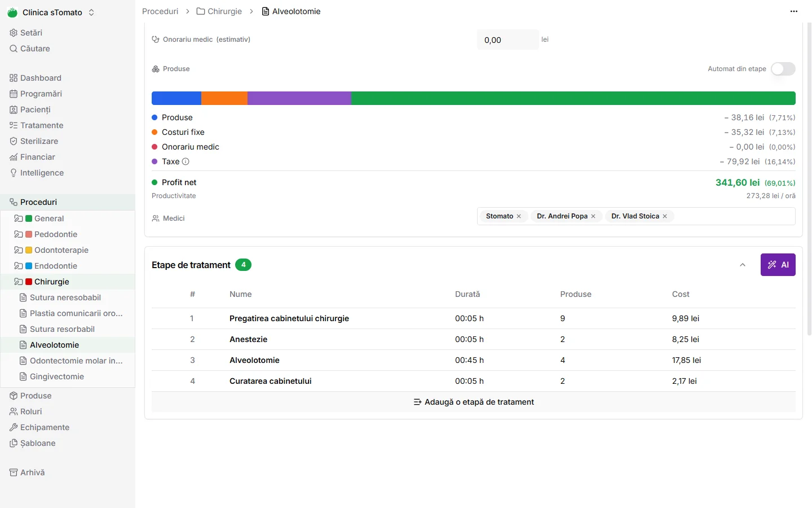Click the Clinica sTomato tomato logo
Image resolution: width=812 pixels, height=508 pixels.
[x=12, y=12]
